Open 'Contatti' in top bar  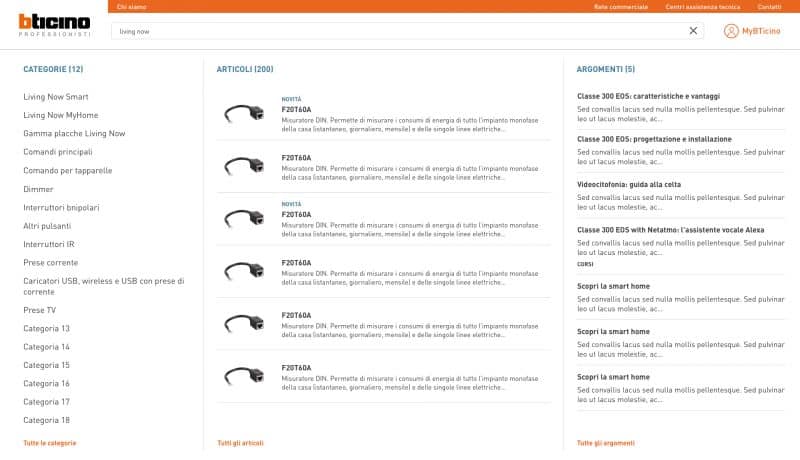tap(769, 7)
